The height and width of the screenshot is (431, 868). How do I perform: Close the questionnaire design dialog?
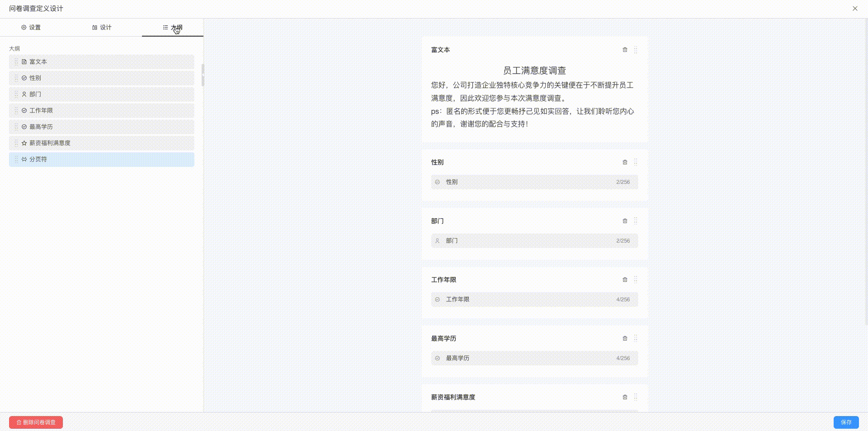pyautogui.click(x=855, y=8)
